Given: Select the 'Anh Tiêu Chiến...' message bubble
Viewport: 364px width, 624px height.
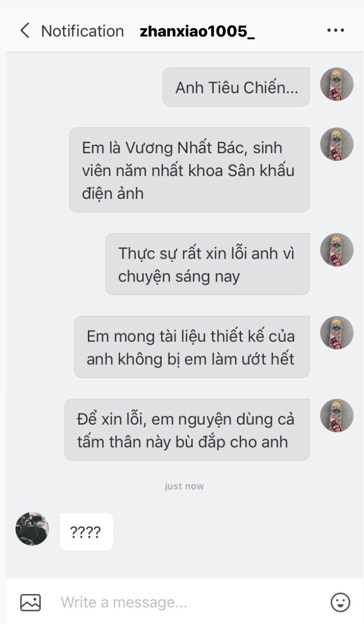Looking at the screenshot, I should [236, 87].
